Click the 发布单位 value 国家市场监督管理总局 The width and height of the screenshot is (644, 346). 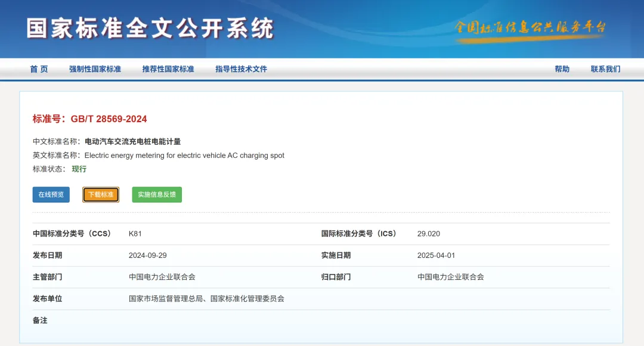point(166,299)
